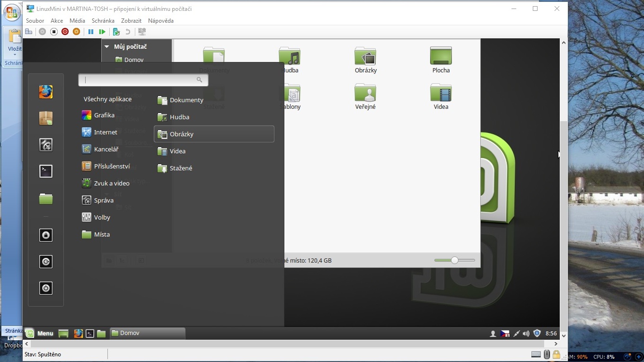Viewport: 644px width, 362px height.
Task: Open the Akce menu
Action: pos(57,21)
